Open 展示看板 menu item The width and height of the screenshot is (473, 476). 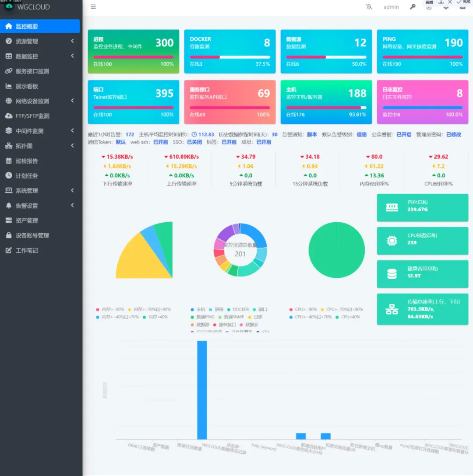tap(40, 86)
